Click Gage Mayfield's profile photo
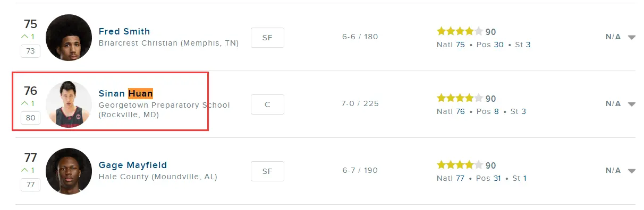 [x=69, y=171]
